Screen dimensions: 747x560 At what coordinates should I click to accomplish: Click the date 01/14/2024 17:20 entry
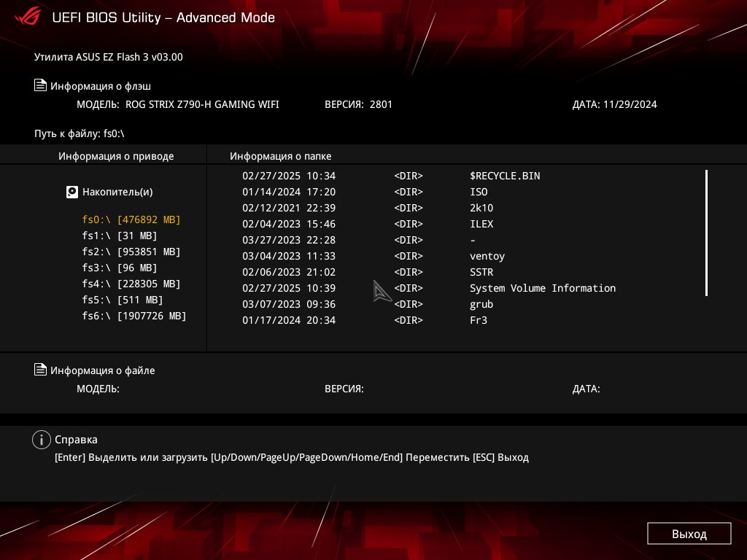pyautogui.click(x=289, y=192)
